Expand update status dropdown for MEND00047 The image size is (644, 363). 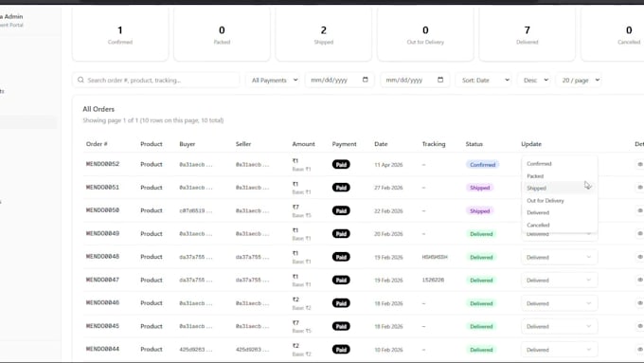click(x=559, y=280)
